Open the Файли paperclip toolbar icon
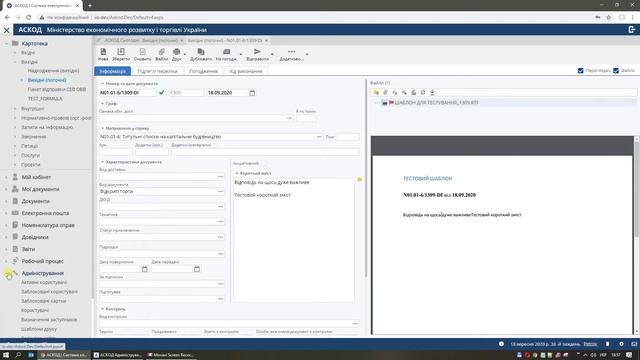This screenshot has height=360, width=640. point(162,52)
